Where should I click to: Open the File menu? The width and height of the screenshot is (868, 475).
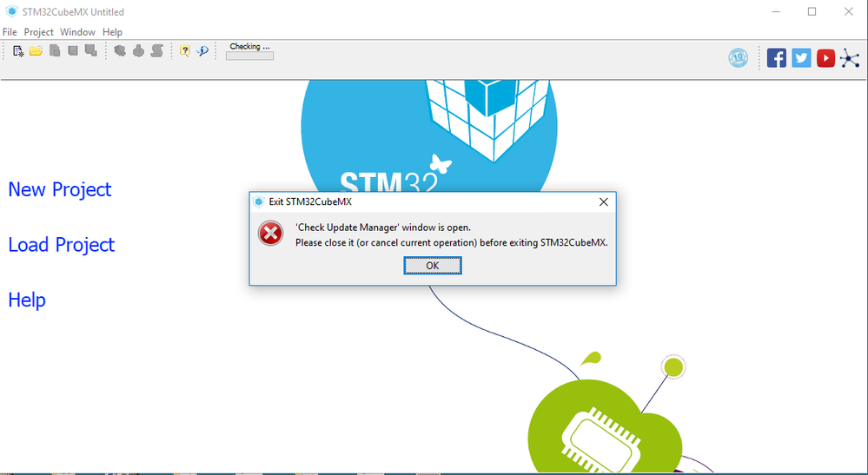pos(10,32)
